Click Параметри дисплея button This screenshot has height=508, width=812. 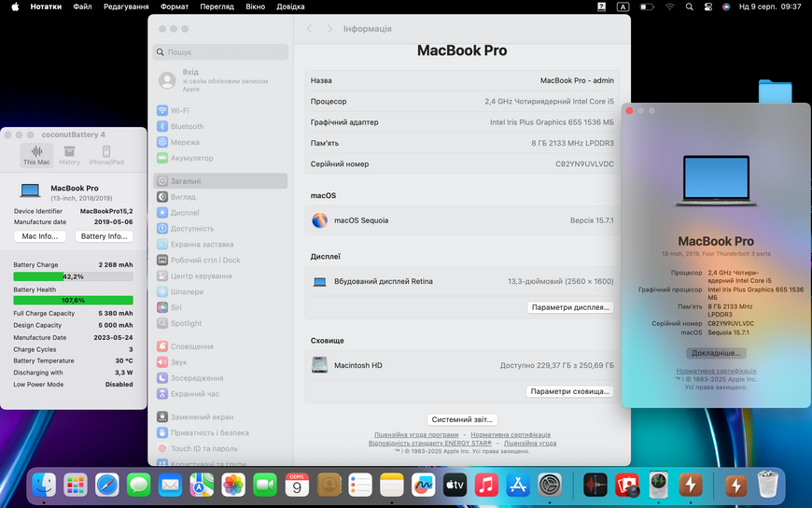570,307
